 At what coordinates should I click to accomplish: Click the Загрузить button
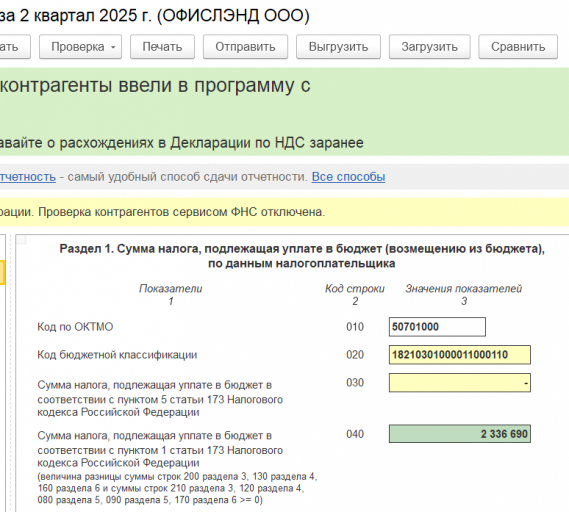point(430,47)
